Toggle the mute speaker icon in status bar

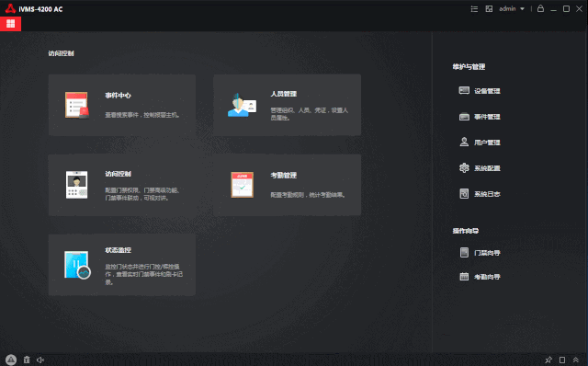click(40, 360)
